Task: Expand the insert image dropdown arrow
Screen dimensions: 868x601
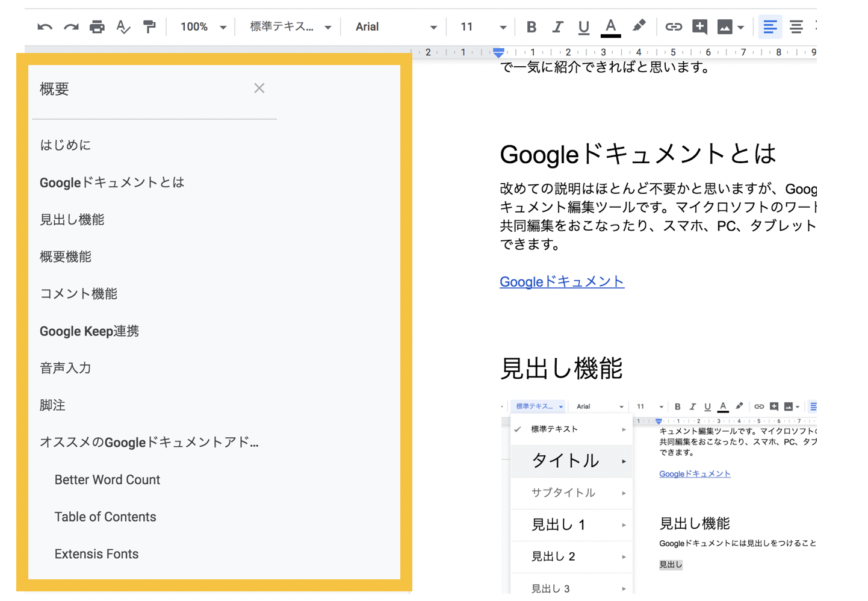Action: (741, 28)
